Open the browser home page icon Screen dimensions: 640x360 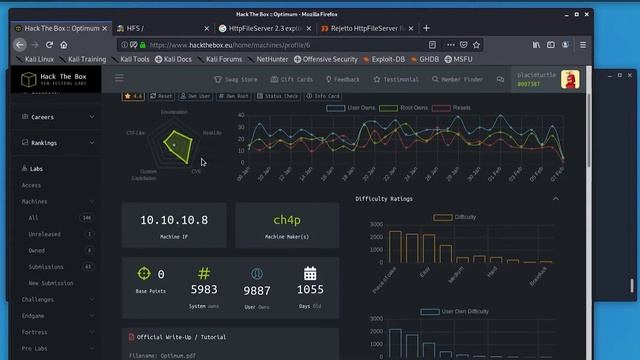64,45
